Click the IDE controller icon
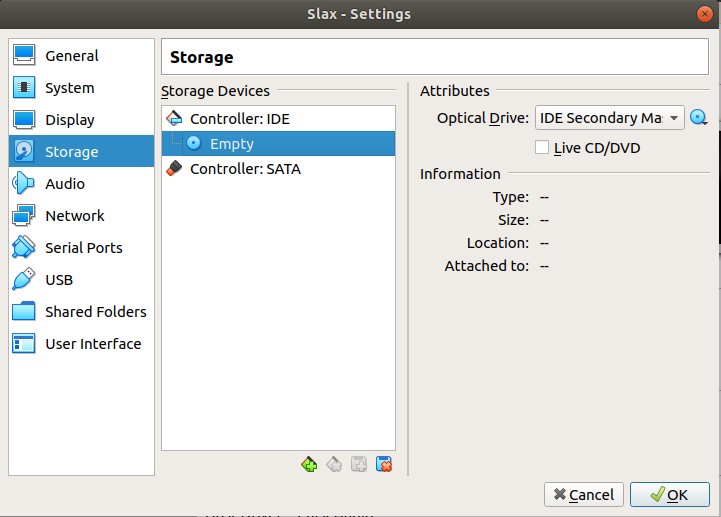Image resolution: width=721 pixels, height=517 pixels. [174, 118]
